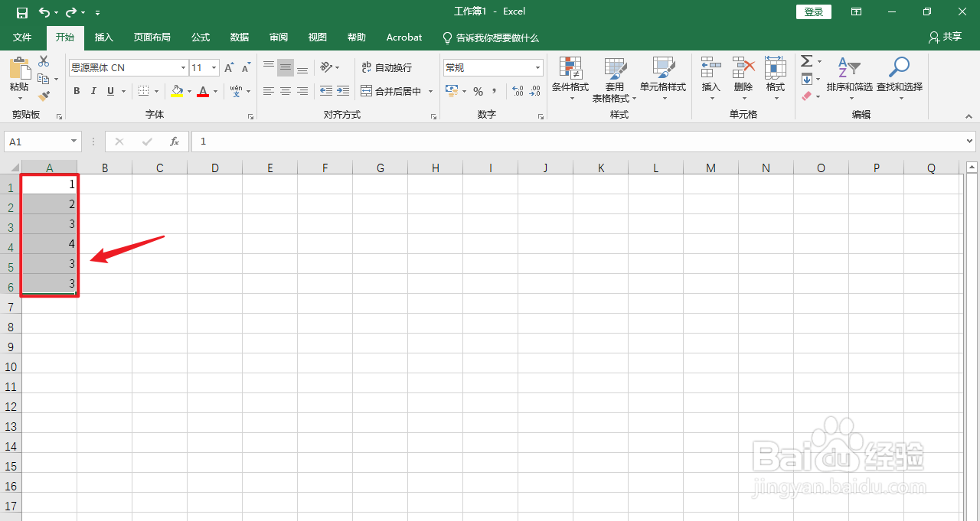Expand font color dropdown arrow
The image size is (980, 521).
coord(215,92)
